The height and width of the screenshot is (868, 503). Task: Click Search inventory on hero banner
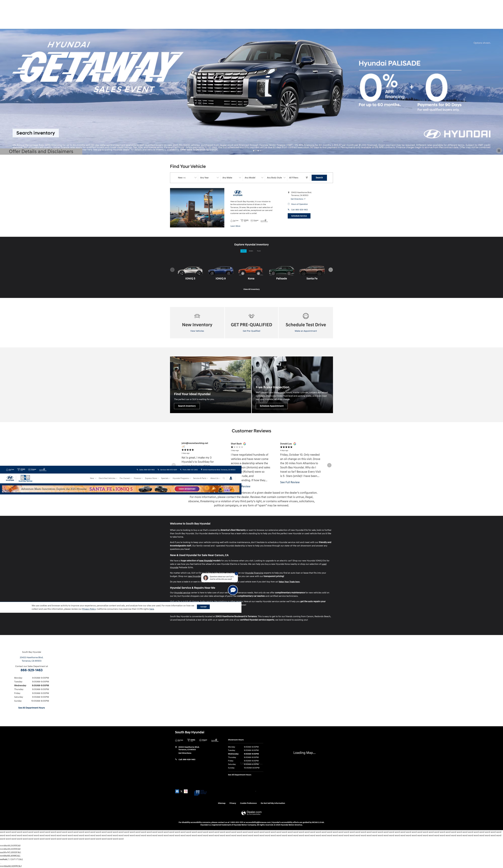click(x=36, y=133)
